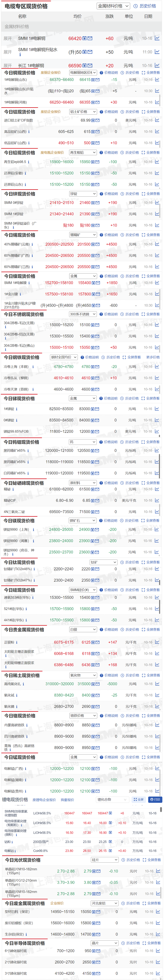Click the 155400 average price for SMM 1#电解镍

[x=85, y=283]
